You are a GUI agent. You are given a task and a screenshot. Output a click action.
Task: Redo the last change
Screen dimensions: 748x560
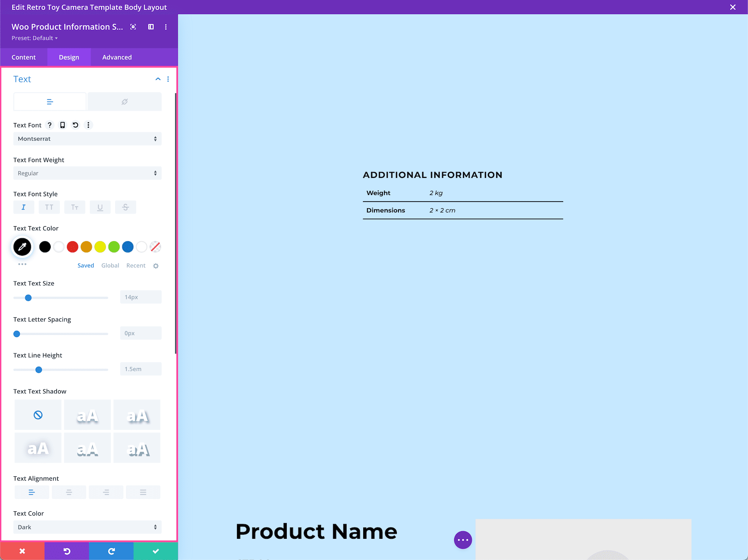[x=111, y=551]
